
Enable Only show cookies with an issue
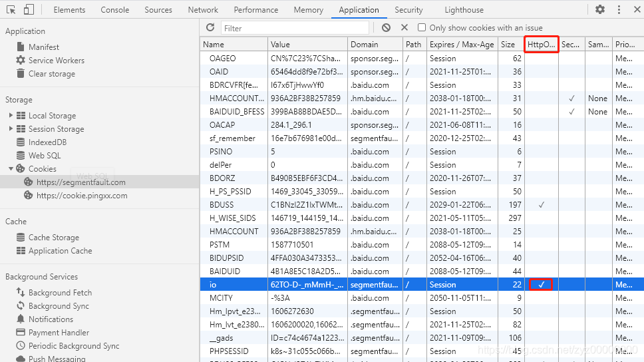421,27
